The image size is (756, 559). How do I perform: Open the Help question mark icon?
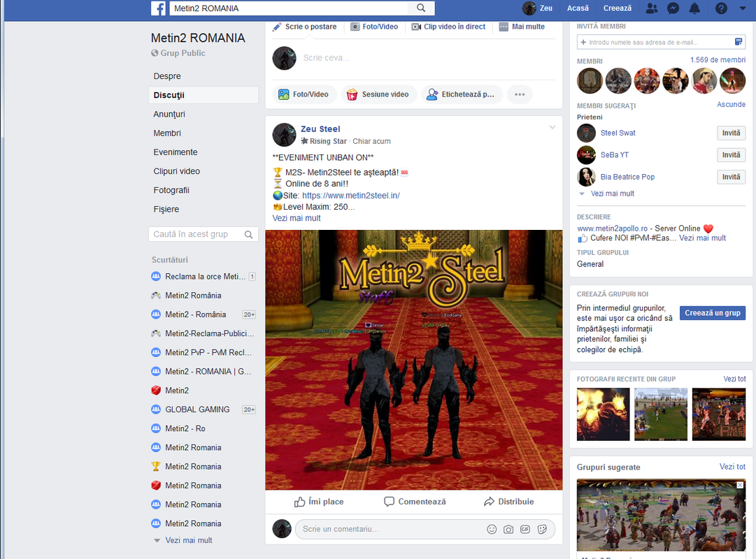(x=721, y=8)
